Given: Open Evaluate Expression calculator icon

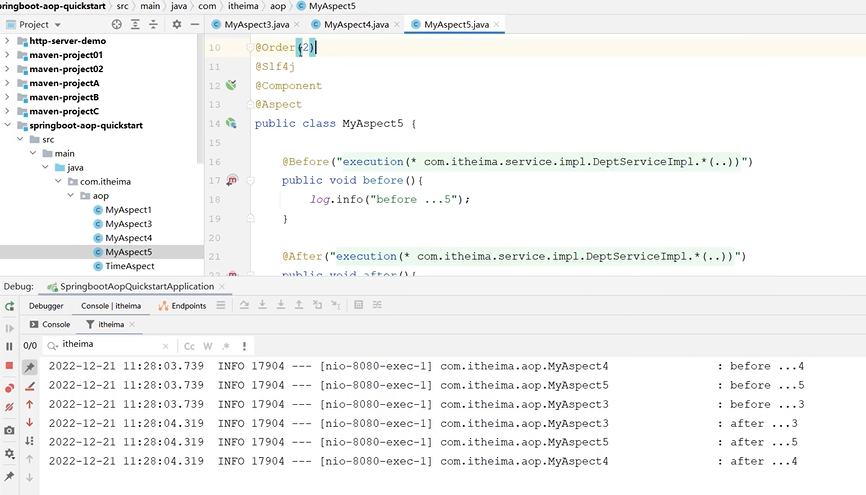Looking at the screenshot, I should (358, 305).
